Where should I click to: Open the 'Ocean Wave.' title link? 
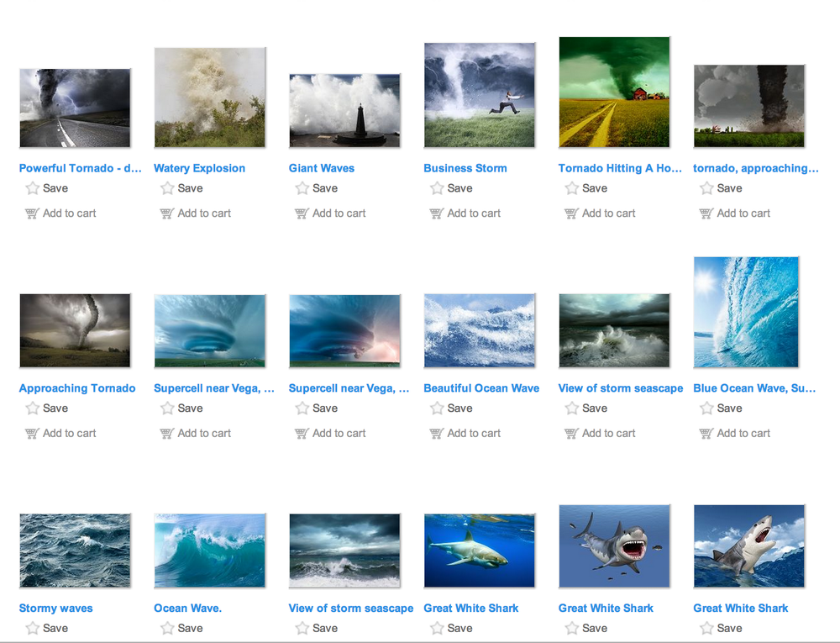pyautogui.click(x=187, y=609)
